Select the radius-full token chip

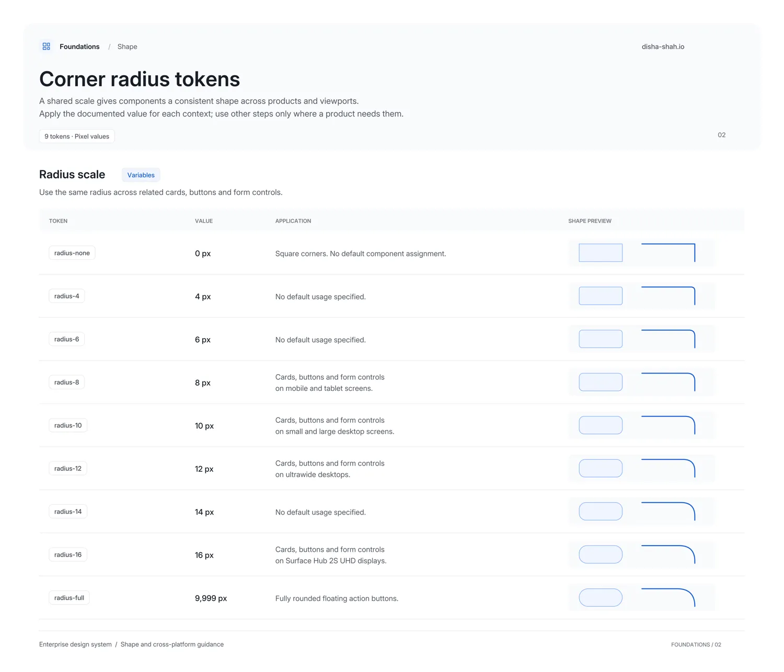(69, 598)
